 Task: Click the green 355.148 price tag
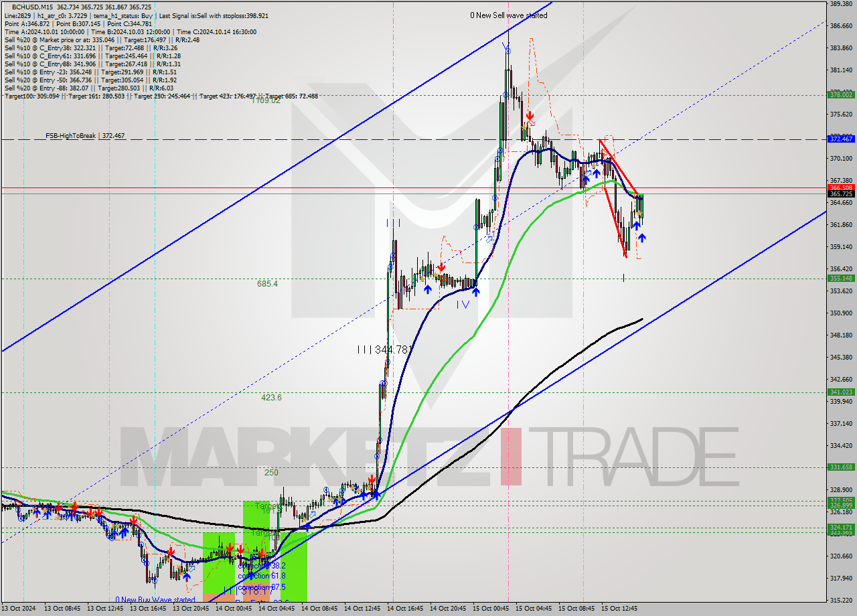841,279
